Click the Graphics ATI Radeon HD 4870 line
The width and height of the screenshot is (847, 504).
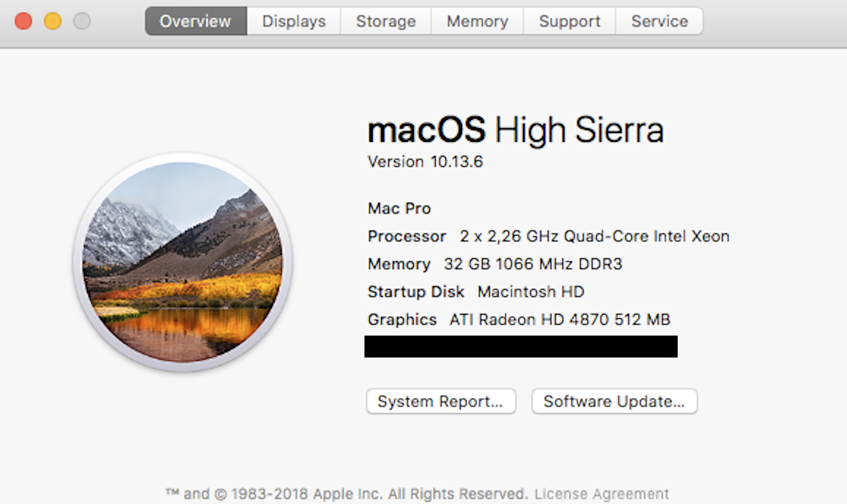[519, 320]
